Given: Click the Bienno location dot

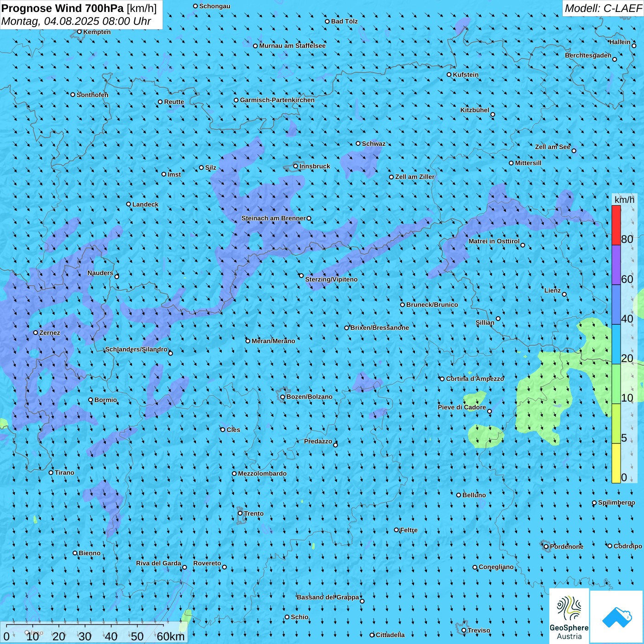Looking at the screenshot, I should [x=75, y=553].
